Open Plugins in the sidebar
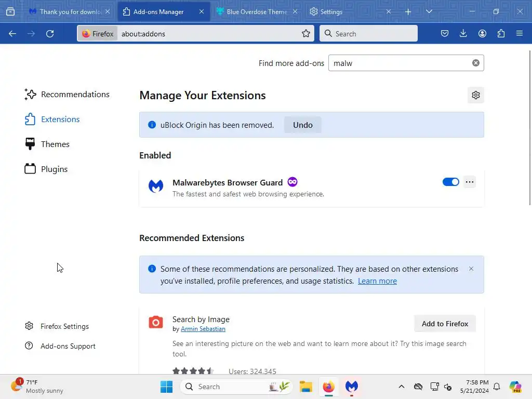 tap(46, 169)
